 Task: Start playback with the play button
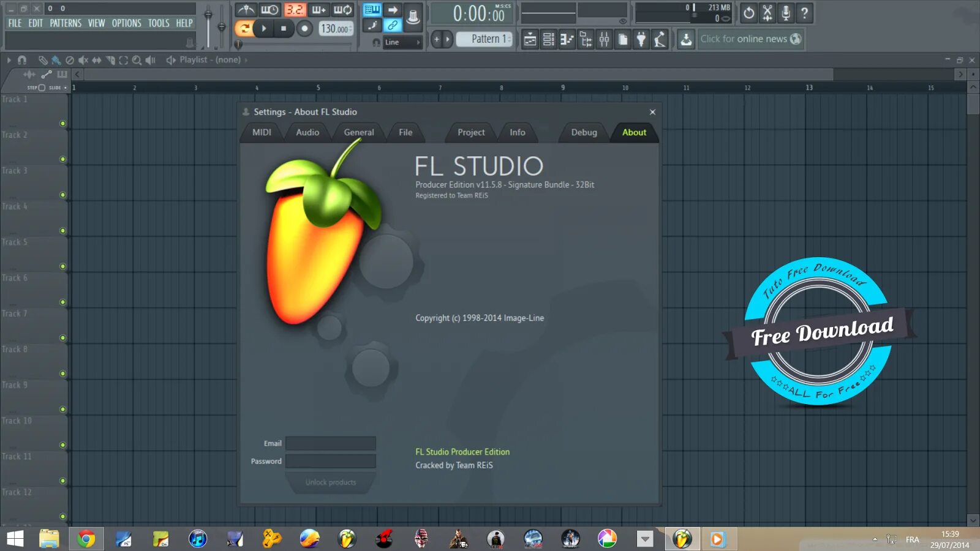[x=264, y=28]
